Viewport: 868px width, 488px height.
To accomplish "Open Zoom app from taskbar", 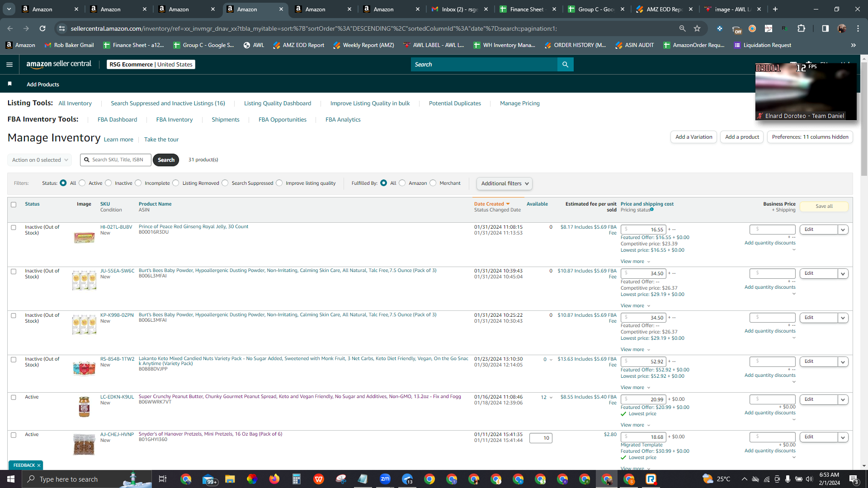I will (385, 479).
